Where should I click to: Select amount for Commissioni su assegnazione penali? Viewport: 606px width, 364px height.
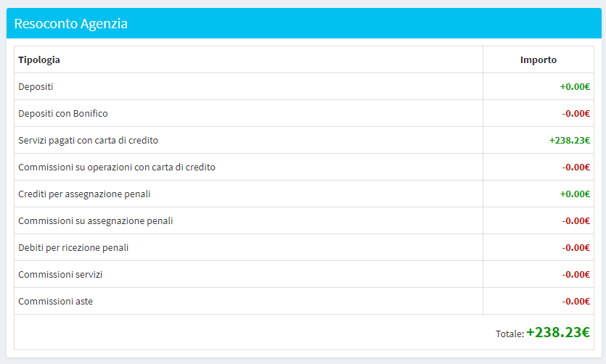576,221
